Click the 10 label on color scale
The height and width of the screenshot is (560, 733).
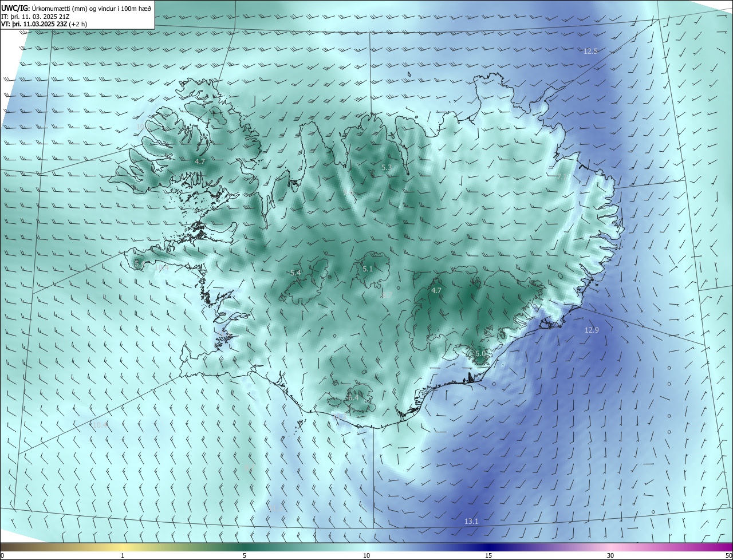point(366,555)
